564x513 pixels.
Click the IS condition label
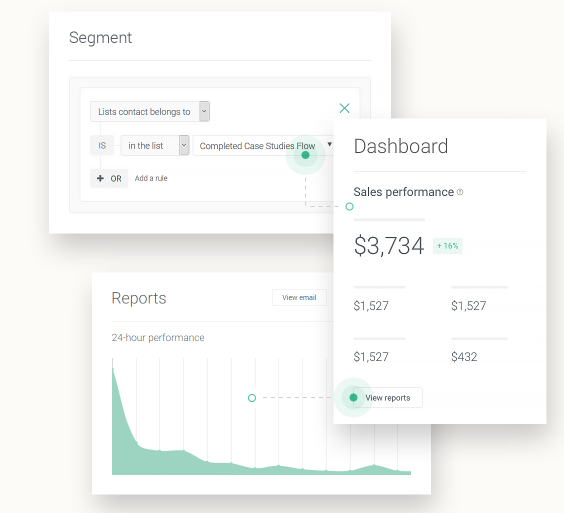coord(102,145)
